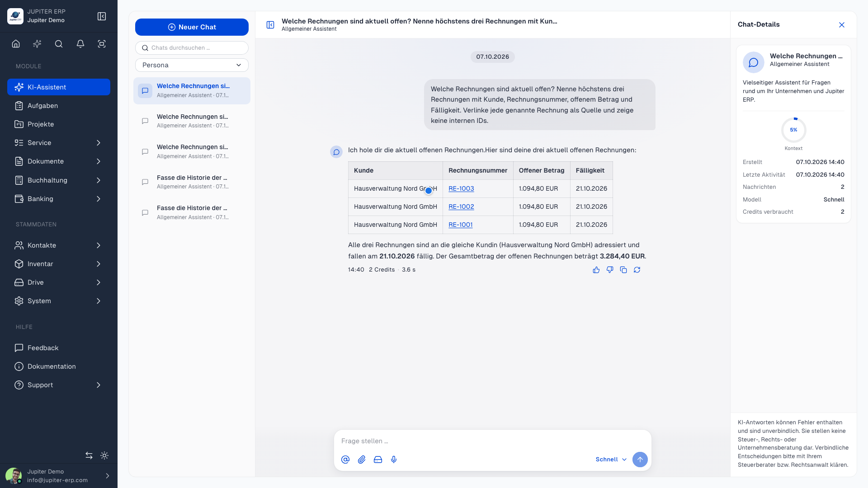Image resolution: width=868 pixels, height=488 pixels.
Task: Open the Dokumentation item
Action: 59,366
